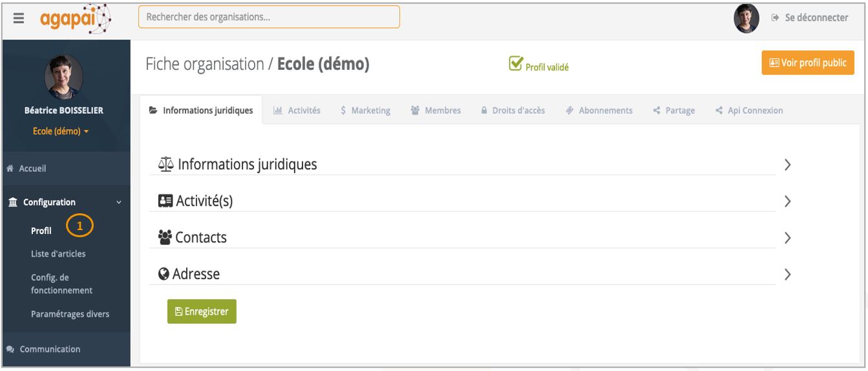This screenshot has width=868, height=371.
Task: Open the agapai logo home
Action: click(x=76, y=18)
